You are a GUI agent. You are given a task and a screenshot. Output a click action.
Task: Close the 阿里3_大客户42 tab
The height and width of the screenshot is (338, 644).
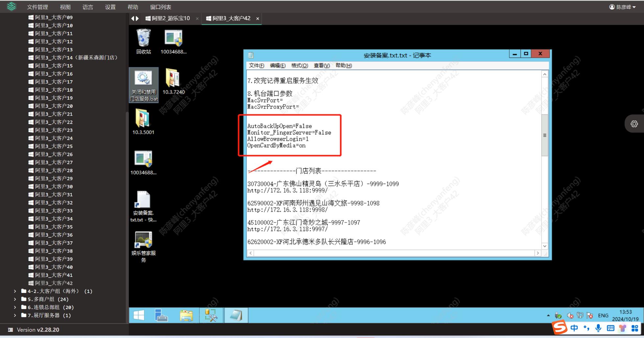258,19
